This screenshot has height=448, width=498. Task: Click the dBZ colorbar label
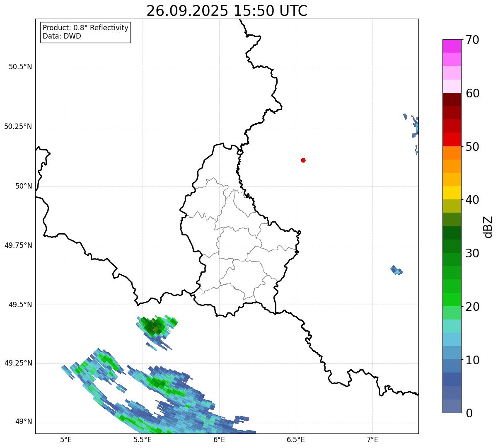click(x=488, y=227)
